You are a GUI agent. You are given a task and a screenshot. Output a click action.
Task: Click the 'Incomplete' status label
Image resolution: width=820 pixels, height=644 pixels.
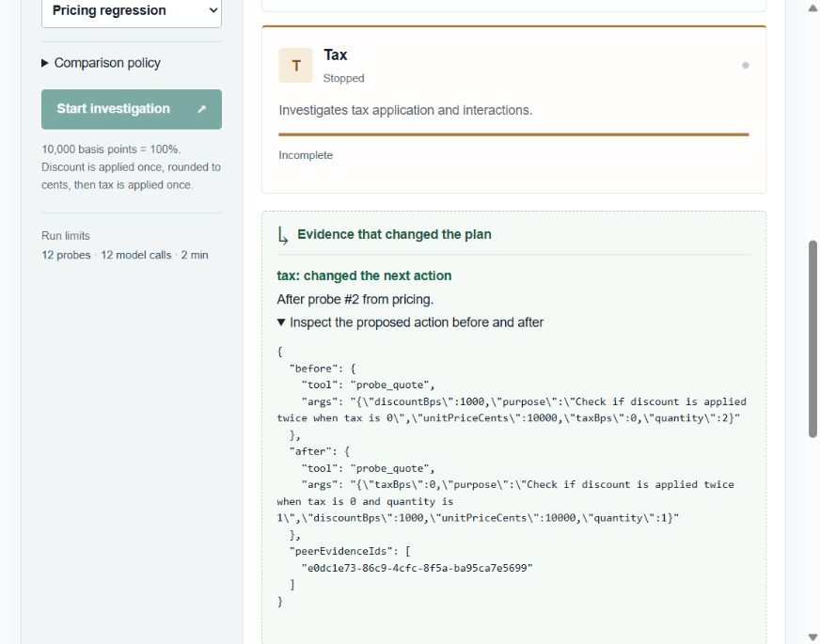point(306,155)
